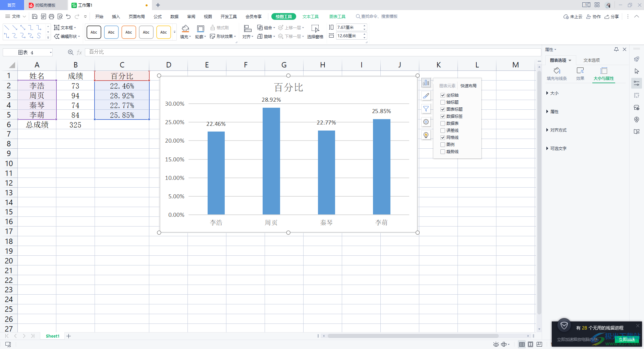
Task: Expand the 可选文字 alt text section
Action: click(556, 148)
